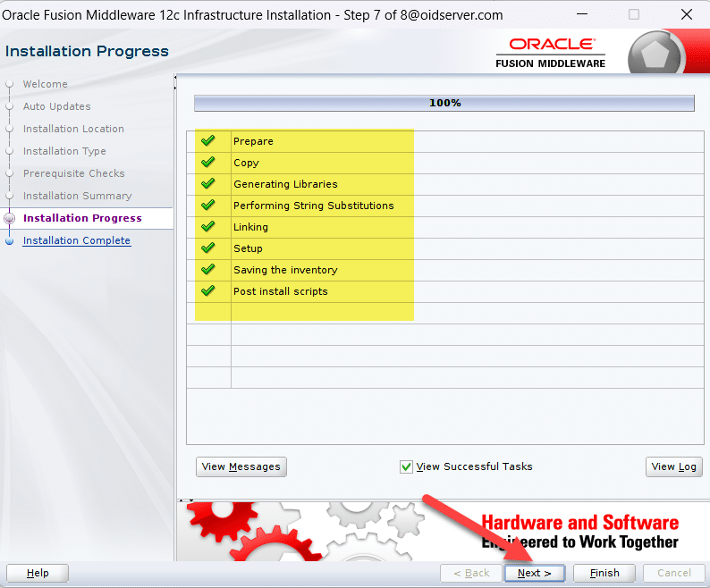The height and width of the screenshot is (588, 710).
Task: Toggle the View Successful Tasks checkbox
Action: (407, 466)
